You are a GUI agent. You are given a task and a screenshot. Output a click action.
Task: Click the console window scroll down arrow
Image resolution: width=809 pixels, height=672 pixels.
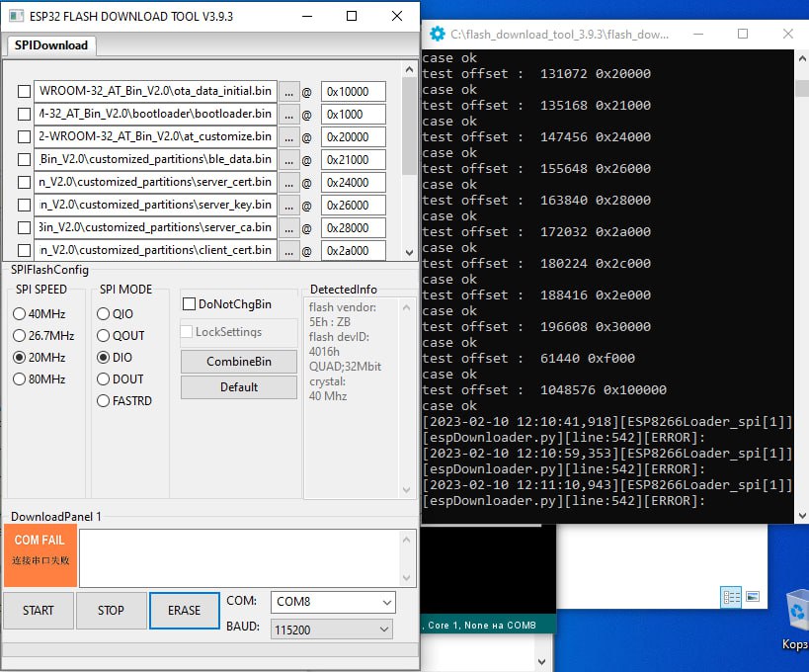point(802,515)
